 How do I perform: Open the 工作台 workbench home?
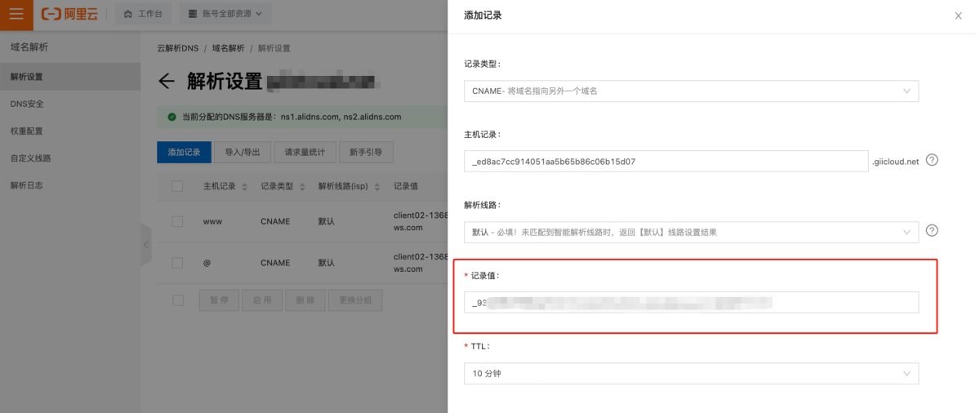[143, 14]
